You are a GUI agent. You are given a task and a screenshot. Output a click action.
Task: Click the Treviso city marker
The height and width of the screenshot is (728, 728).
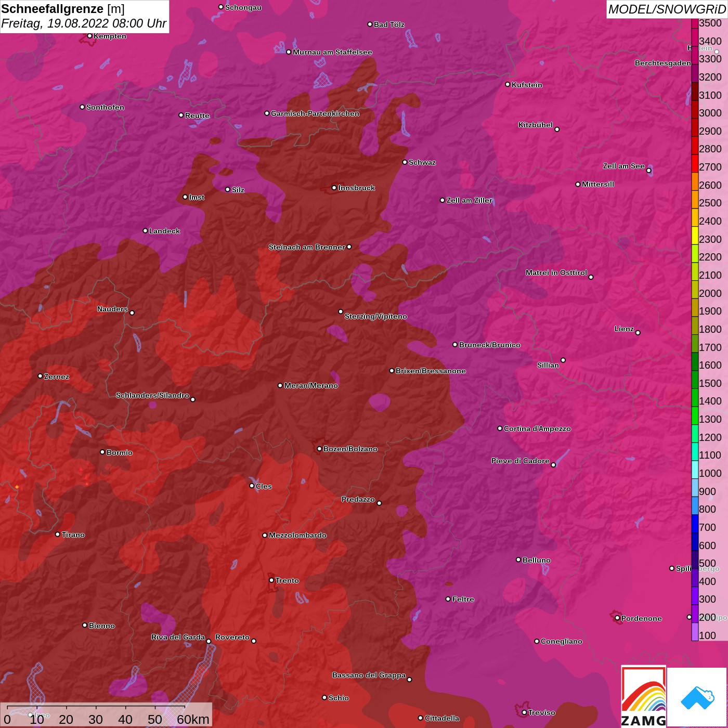[524, 712]
